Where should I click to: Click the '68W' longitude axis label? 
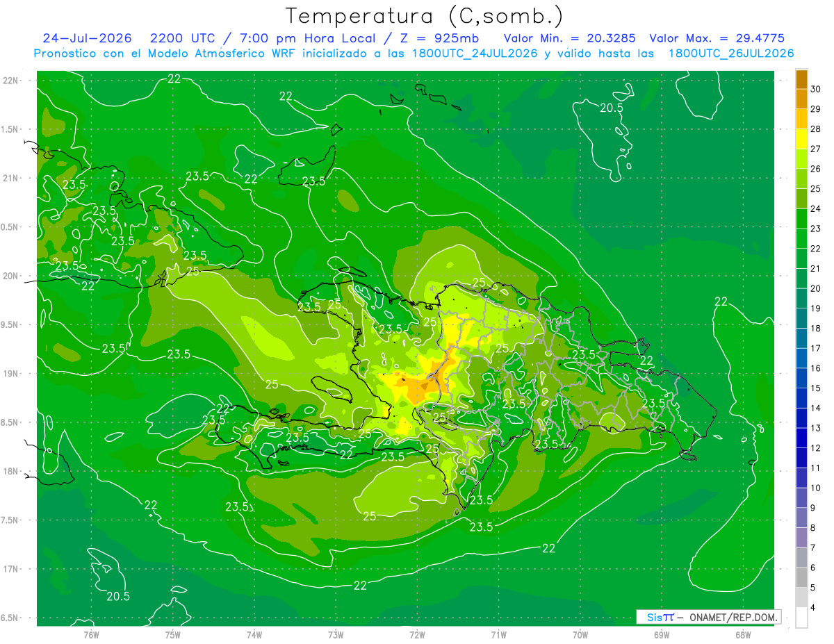(x=742, y=634)
